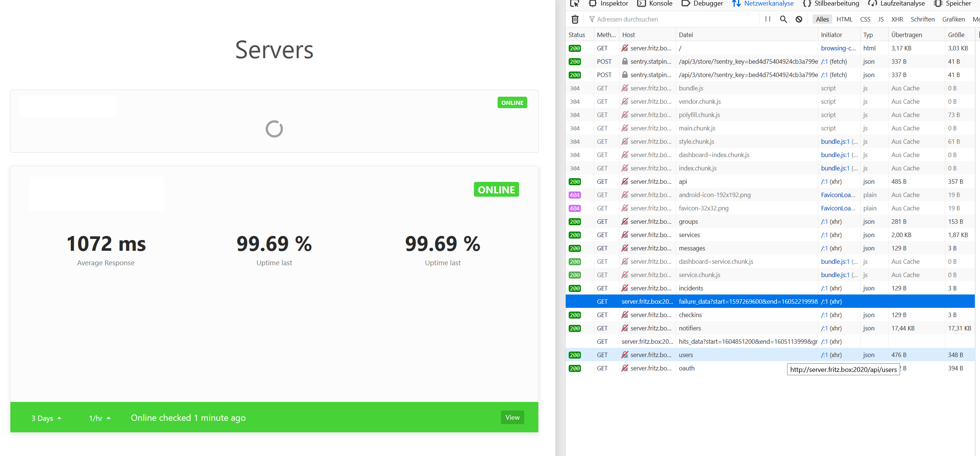Enable the CSS filter button
The width and height of the screenshot is (980, 456).
pos(865,19)
